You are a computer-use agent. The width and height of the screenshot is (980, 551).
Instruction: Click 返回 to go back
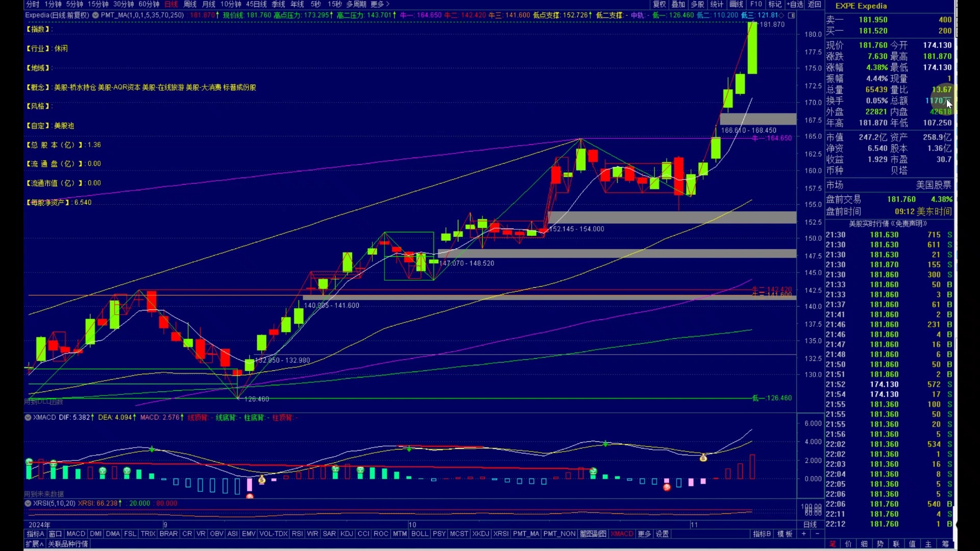[814, 4]
